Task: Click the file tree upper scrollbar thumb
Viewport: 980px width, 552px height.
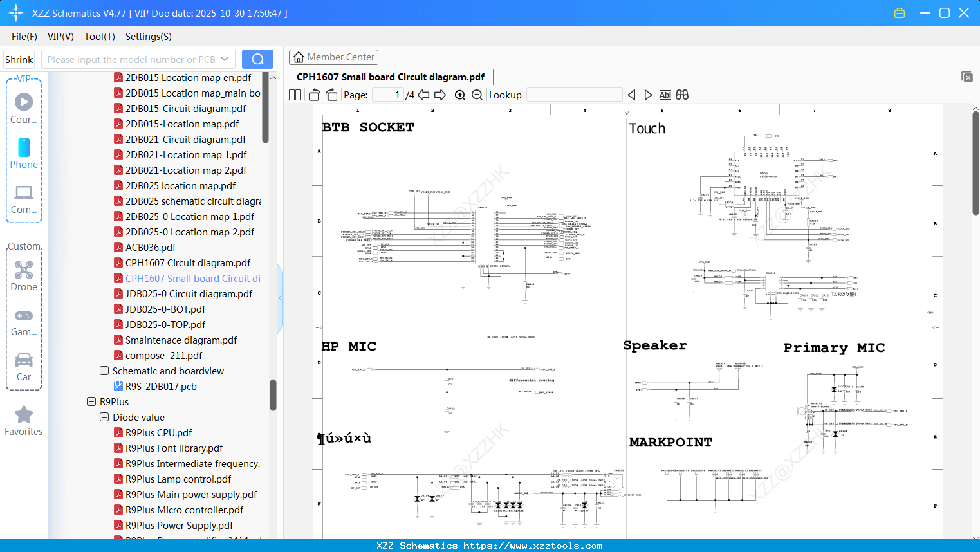Action: coord(265,107)
